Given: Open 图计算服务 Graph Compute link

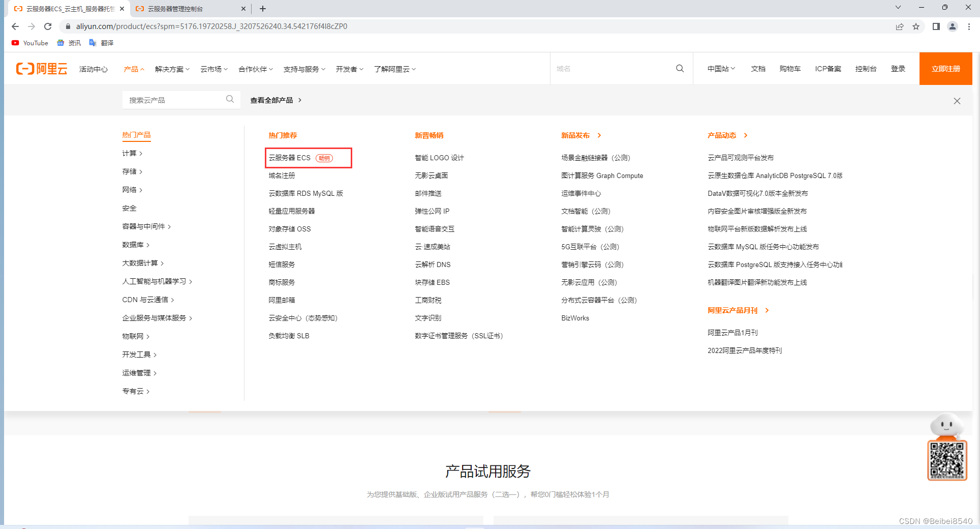Looking at the screenshot, I should 602,175.
